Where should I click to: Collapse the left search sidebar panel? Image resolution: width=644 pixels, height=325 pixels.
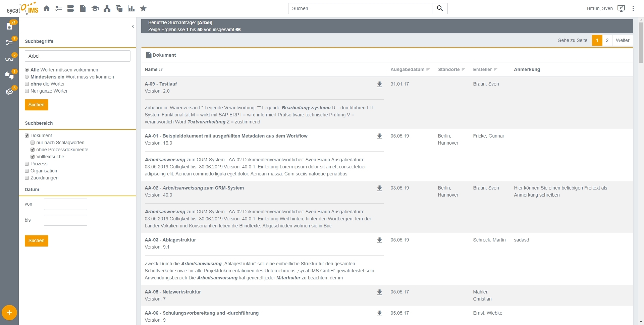[133, 26]
